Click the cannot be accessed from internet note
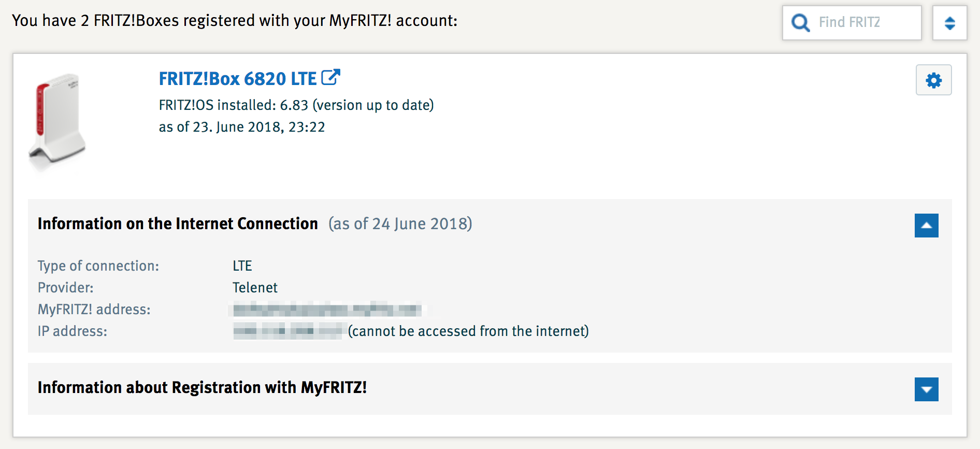 click(468, 331)
